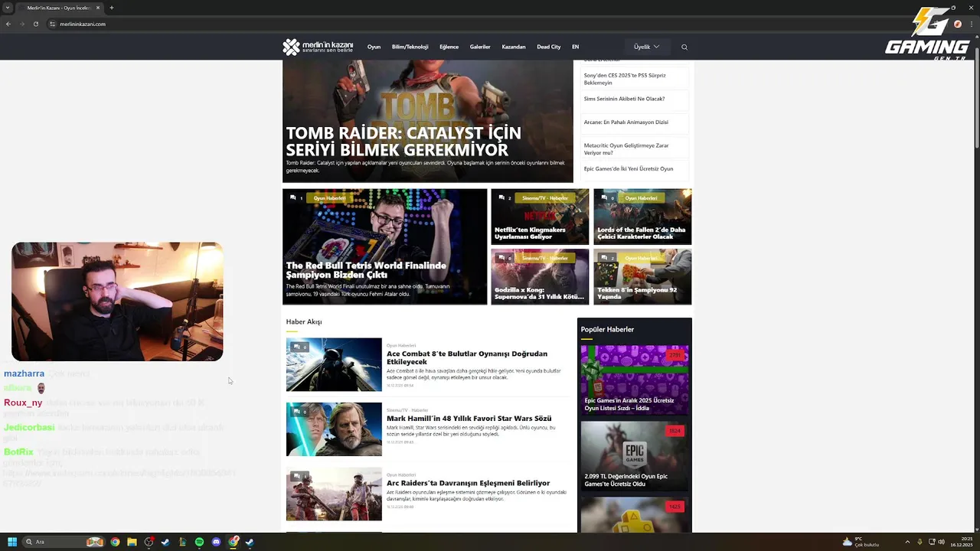Click the comment icon on the Tetris card
This screenshot has height=551, width=980.
293,197
